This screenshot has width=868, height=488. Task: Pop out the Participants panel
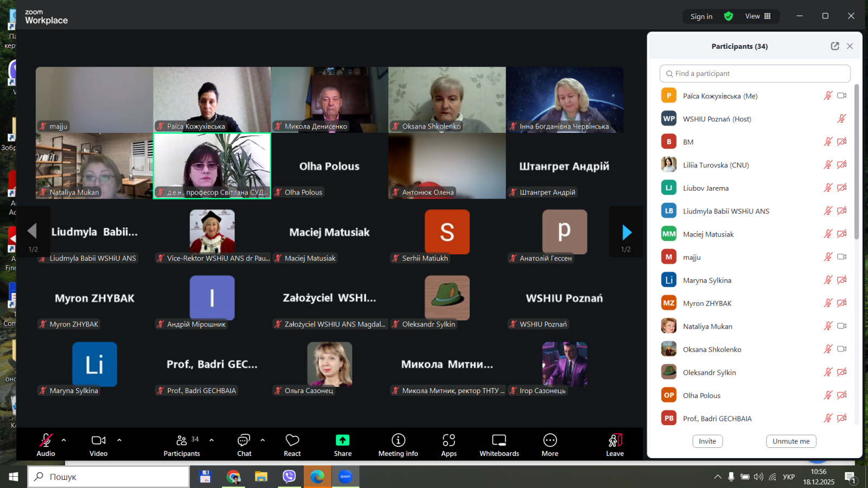835,46
